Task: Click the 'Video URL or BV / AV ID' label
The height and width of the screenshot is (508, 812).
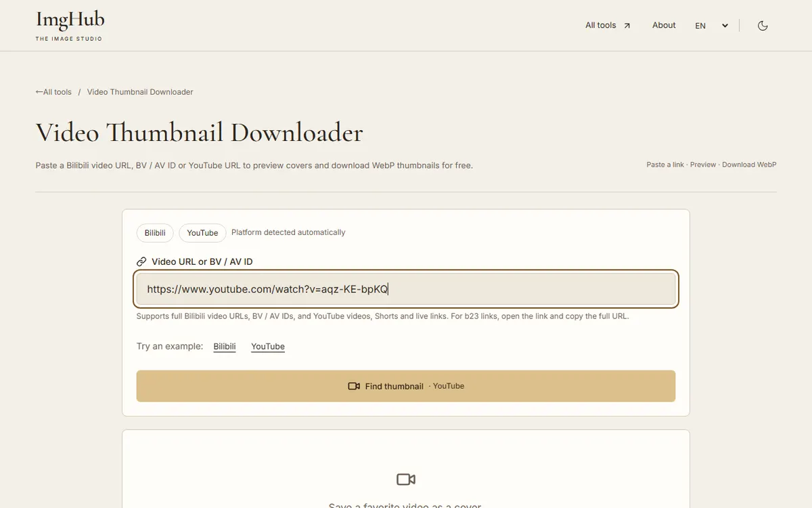Action: 202,261
